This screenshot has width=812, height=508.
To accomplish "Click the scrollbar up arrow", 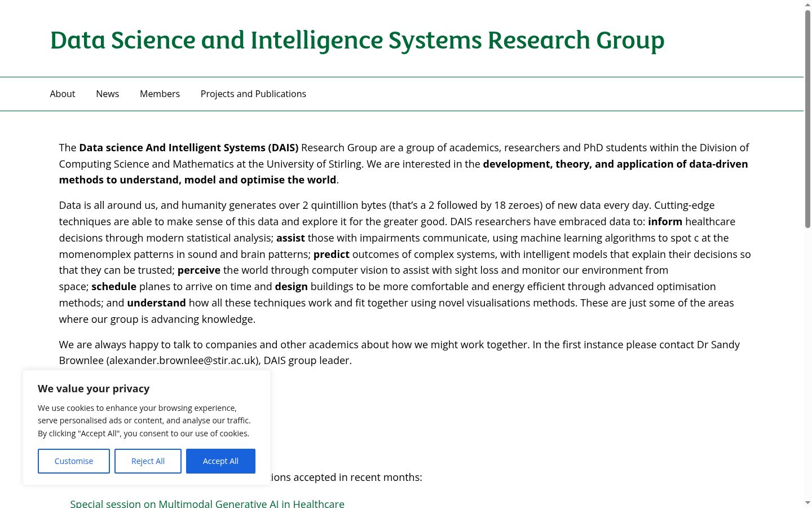I will point(807,5).
